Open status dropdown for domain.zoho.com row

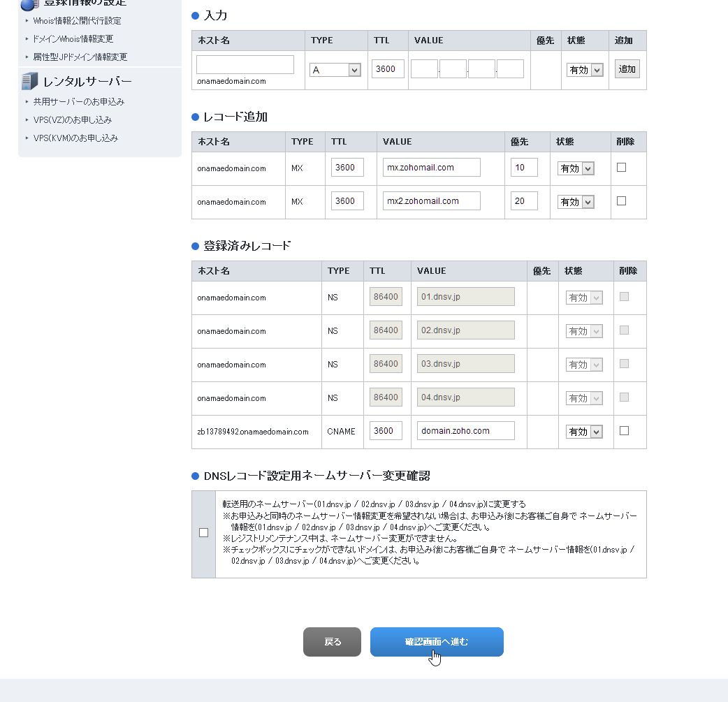click(x=584, y=432)
